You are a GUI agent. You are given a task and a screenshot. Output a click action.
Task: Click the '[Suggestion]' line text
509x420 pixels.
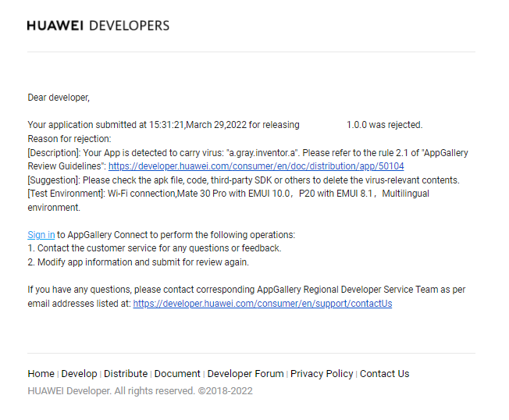pyautogui.click(x=244, y=180)
